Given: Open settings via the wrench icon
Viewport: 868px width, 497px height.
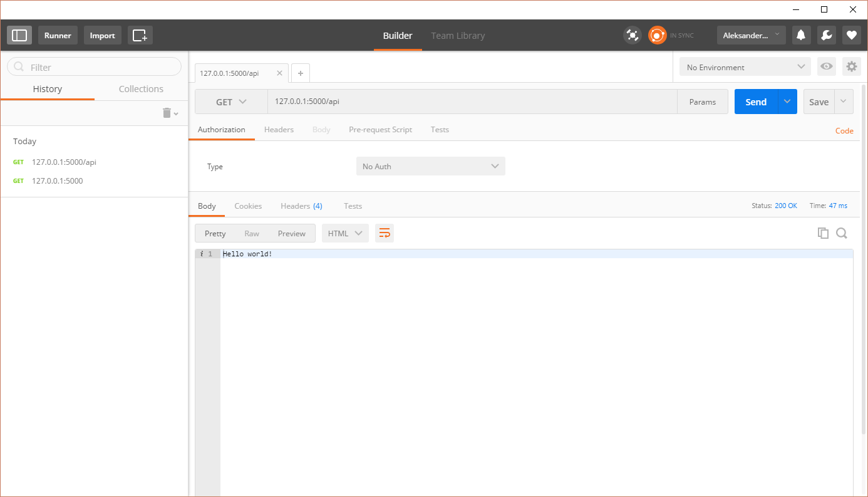Looking at the screenshot, I should coord(826,35).
